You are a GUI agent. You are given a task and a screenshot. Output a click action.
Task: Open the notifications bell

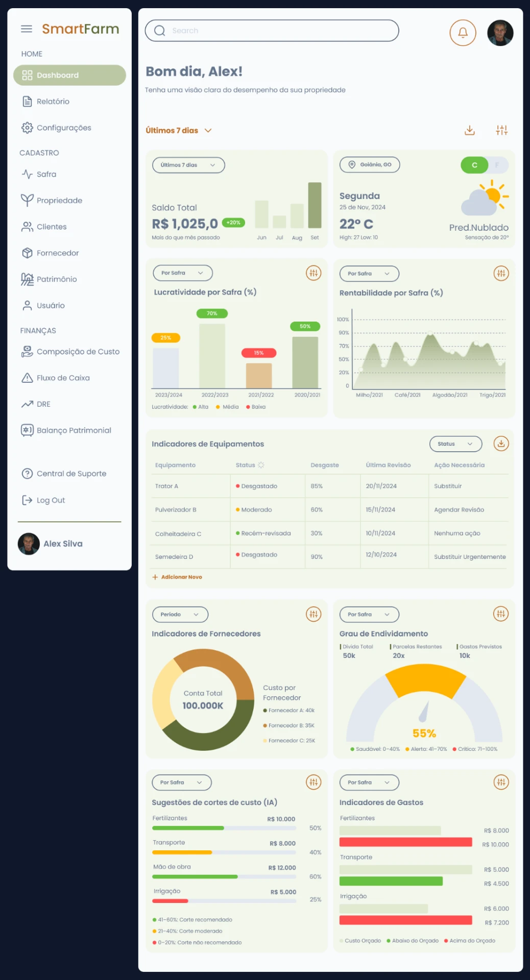click(463, 33)
